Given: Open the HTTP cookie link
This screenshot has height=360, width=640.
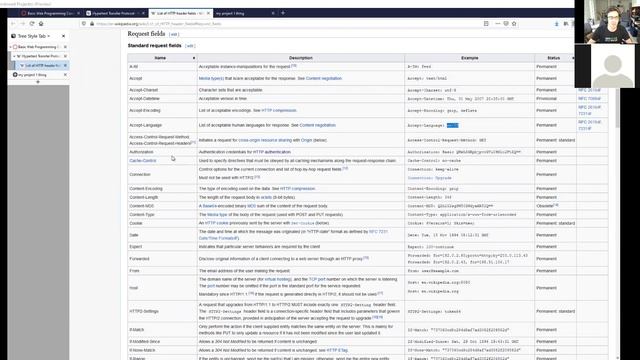Looking at the screenshot, I should tap(216, 223).
